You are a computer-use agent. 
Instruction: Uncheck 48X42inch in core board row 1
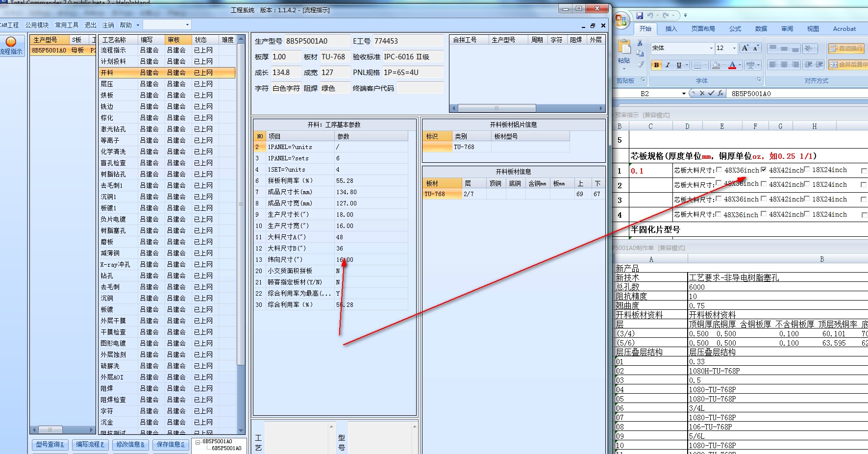click(x=764, y=170)
